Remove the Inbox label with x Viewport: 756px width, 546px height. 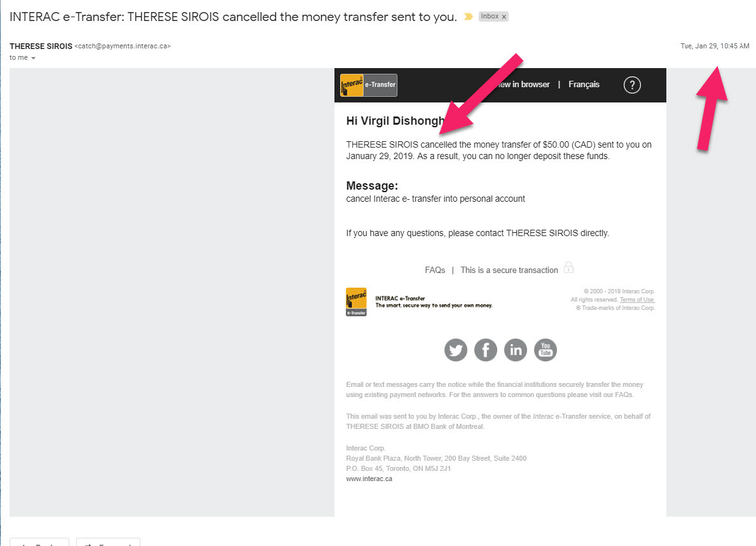coord(504,17)
